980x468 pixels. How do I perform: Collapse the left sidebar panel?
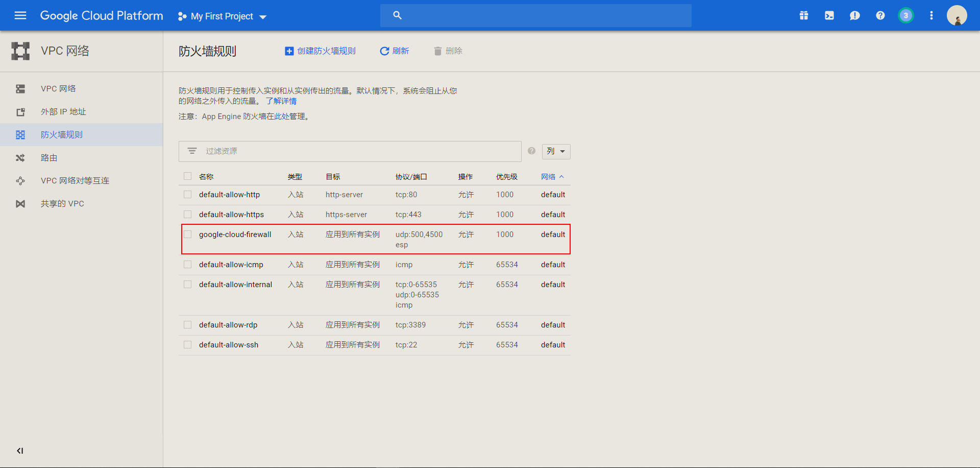coord(20,451)
